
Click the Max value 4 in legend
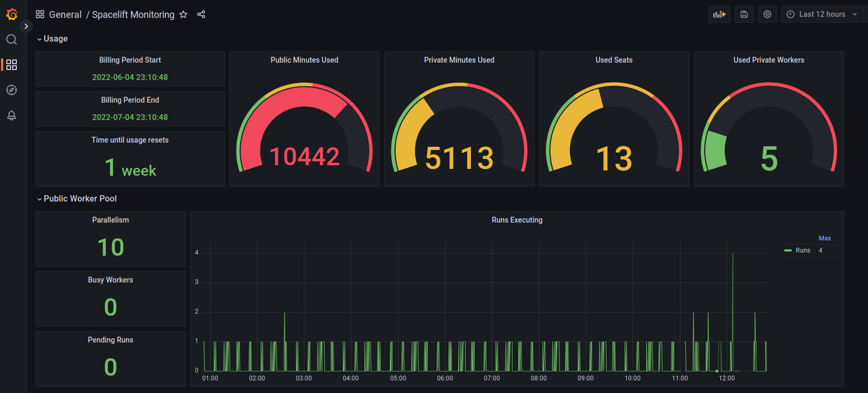tap(821, 250)
